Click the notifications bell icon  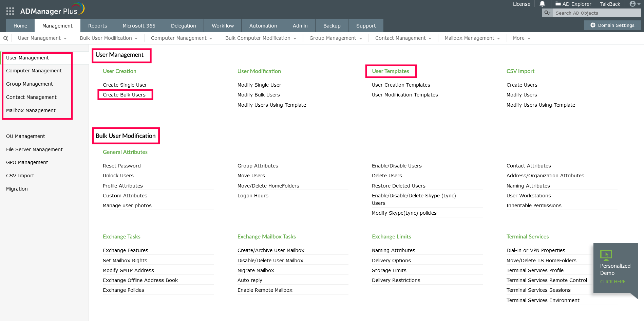click(542, 4)
